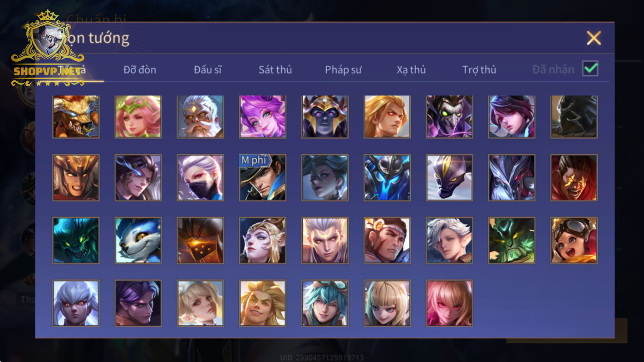644x362 pixels.
Task: Switch to the "Đỡ đòn" tab
Action: click(140, 69)
